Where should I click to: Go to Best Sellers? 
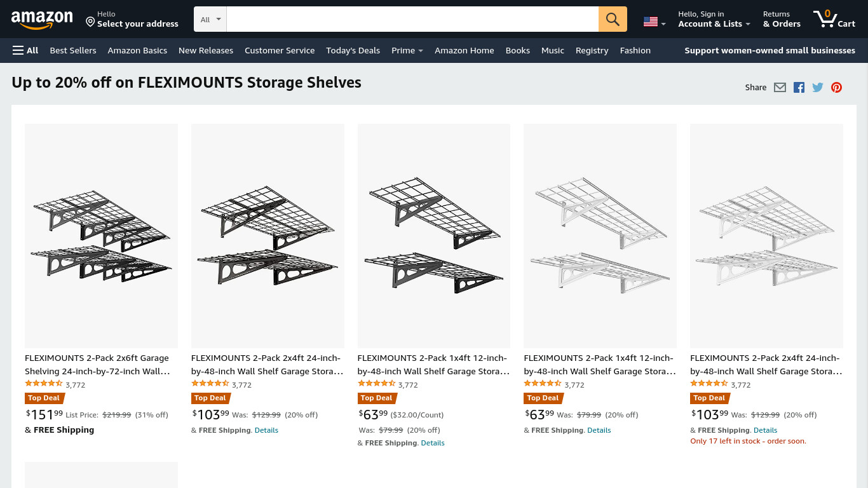[x=73, y=50]
